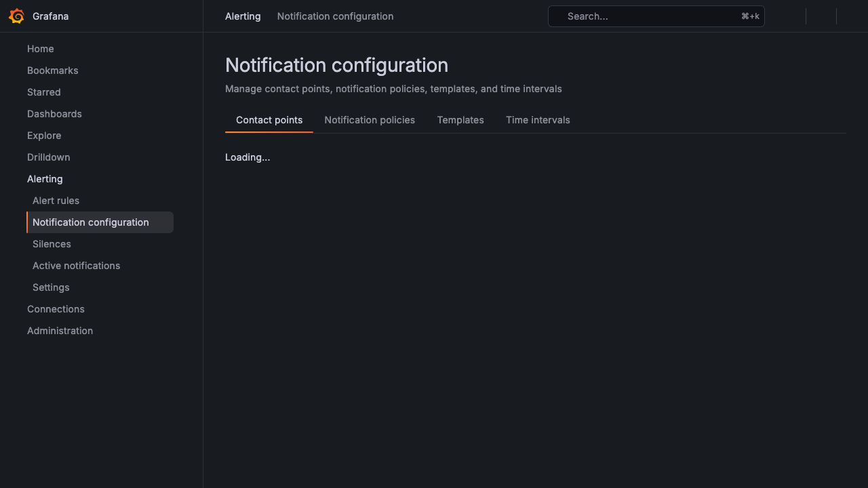The width and height of the screenshot is (868, 488).
Task: Go to Active notifications
Action: 76,266
